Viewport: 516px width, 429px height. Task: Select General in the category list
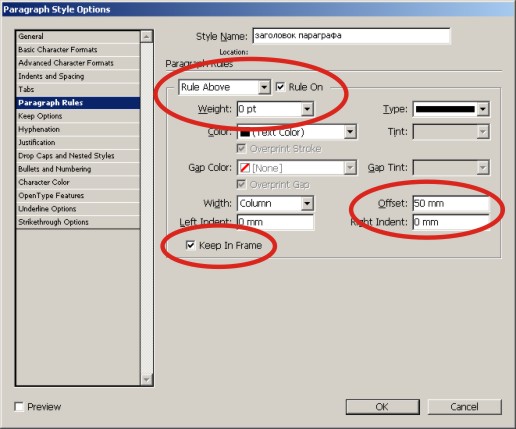pyautogui.click(x=78, y=36)
